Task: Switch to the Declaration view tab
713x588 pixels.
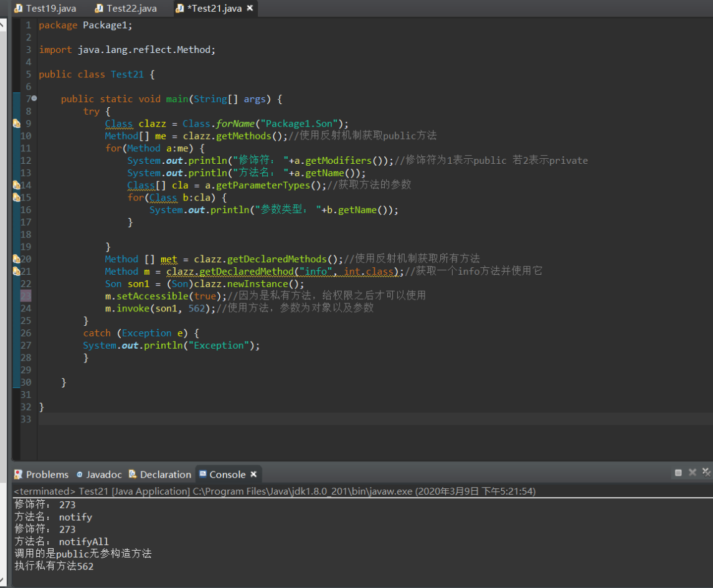Action: [165, 475]
